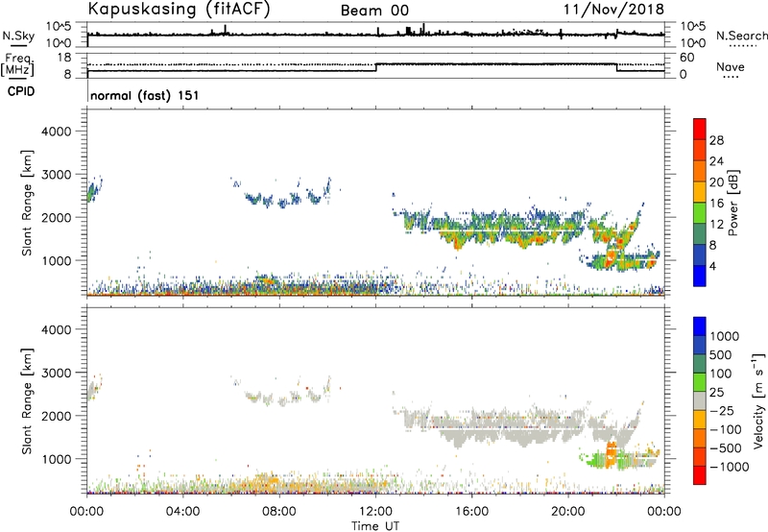The image size is (768, 532).
Task: Click the date '11/Nov/2018'
Action: 613,9
